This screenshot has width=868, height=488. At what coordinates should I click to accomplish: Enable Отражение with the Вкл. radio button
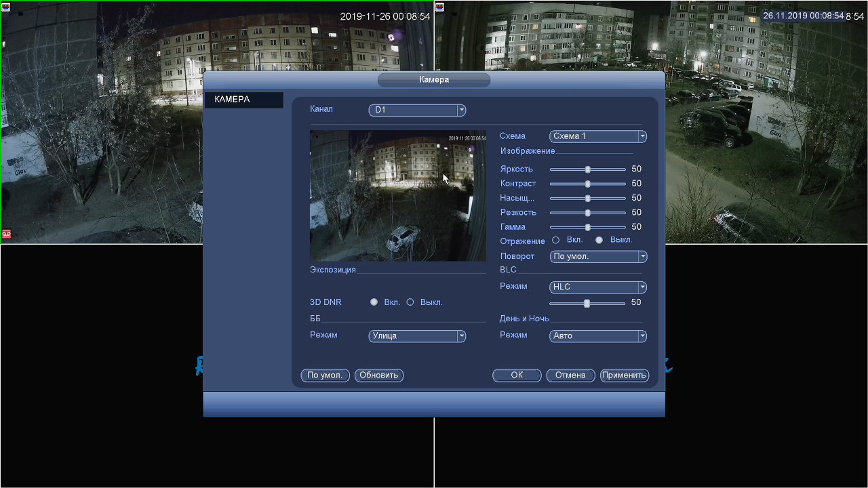[x=556, y=240]
